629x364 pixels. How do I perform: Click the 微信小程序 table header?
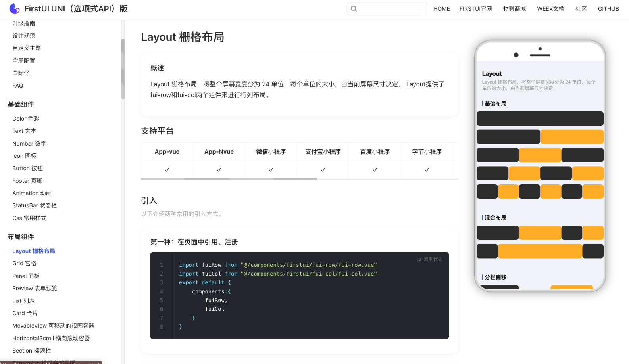tap(271, 152)
